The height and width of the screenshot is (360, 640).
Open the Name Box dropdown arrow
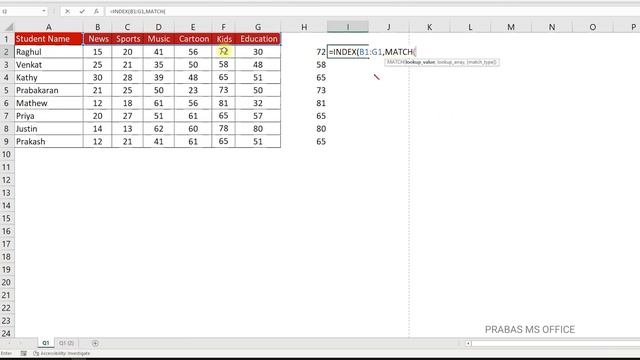tap(44, 11)
